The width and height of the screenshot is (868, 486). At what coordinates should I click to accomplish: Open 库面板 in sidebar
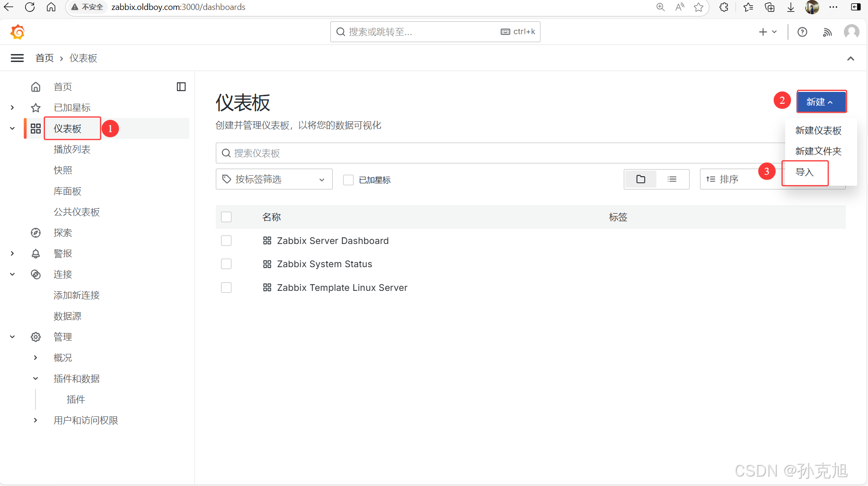coord(68,191)
